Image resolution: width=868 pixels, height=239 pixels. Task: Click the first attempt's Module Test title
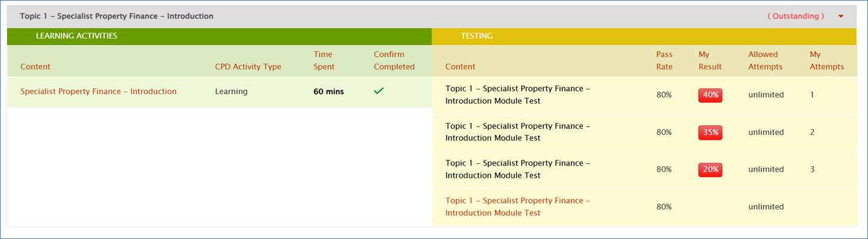[517, 95]
